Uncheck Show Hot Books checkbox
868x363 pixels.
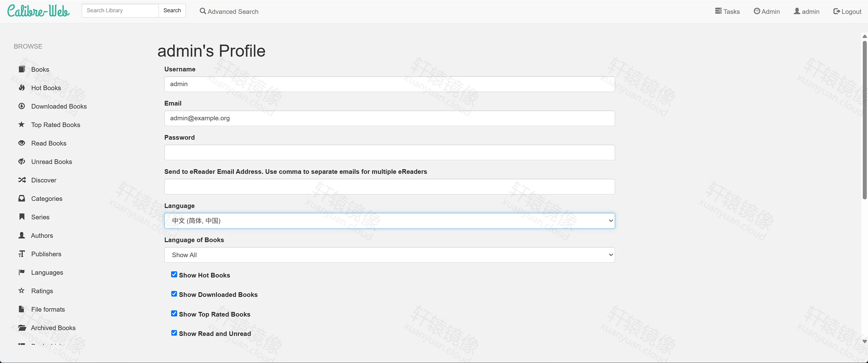(x=174, y=275)
